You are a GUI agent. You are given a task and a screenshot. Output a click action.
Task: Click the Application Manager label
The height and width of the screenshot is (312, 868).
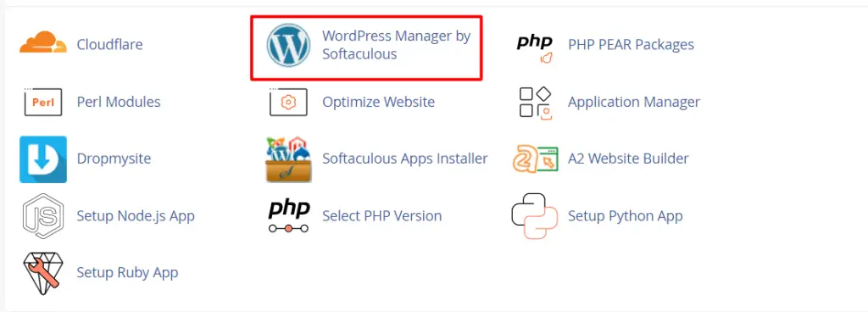tap(634, 102)
